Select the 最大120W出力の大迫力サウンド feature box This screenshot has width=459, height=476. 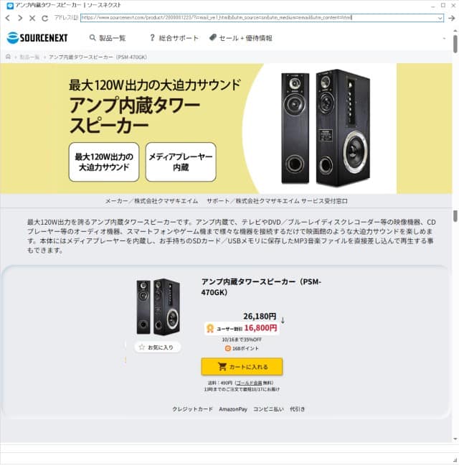pos(104,162)
